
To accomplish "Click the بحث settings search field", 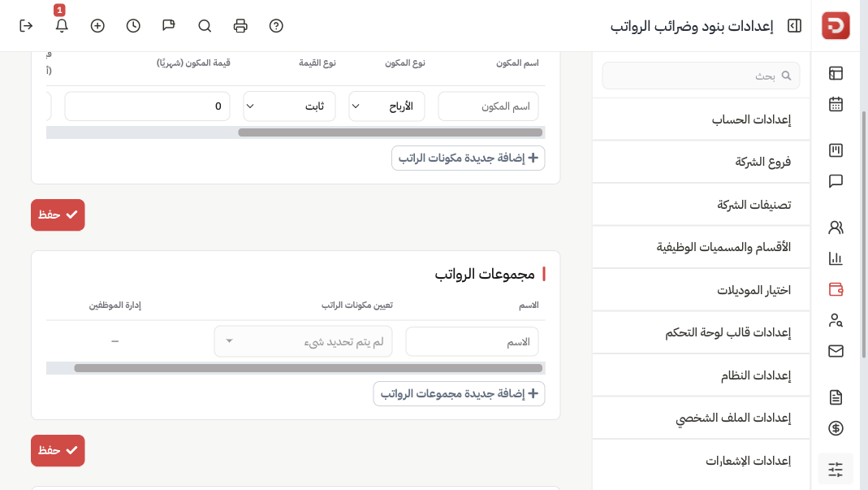I will pyautogui.click(x=701, y=76).
